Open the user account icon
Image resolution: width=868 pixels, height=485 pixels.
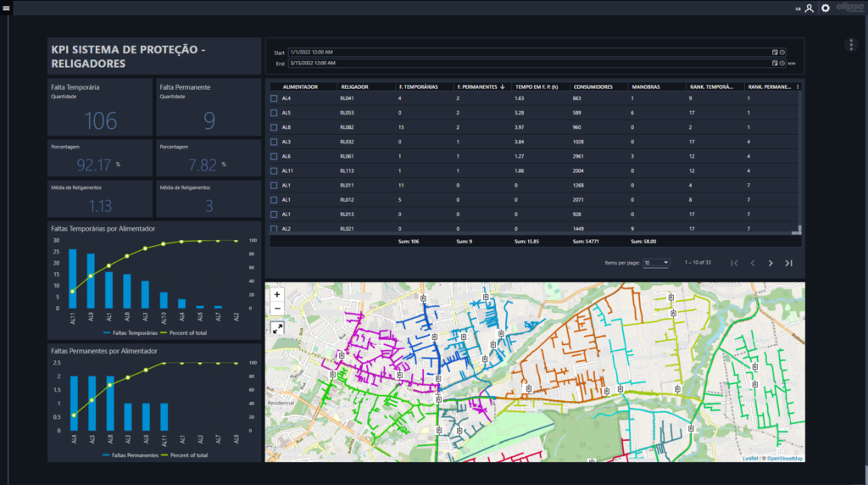point(809,8)
